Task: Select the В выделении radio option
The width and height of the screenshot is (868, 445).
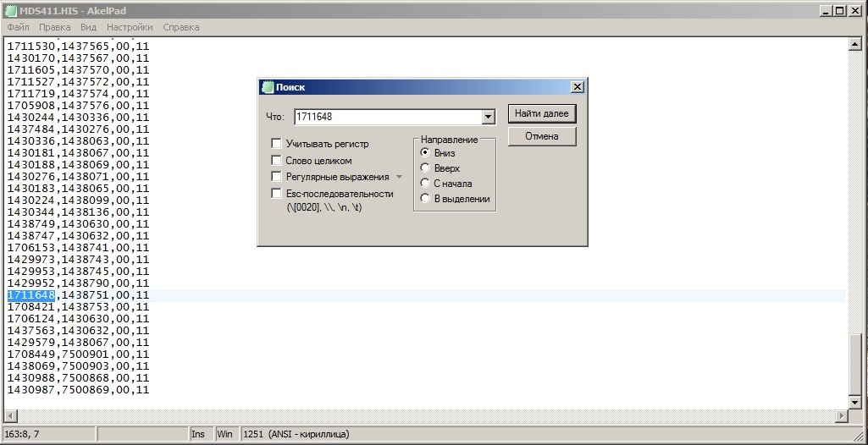Action: [425, 199]
